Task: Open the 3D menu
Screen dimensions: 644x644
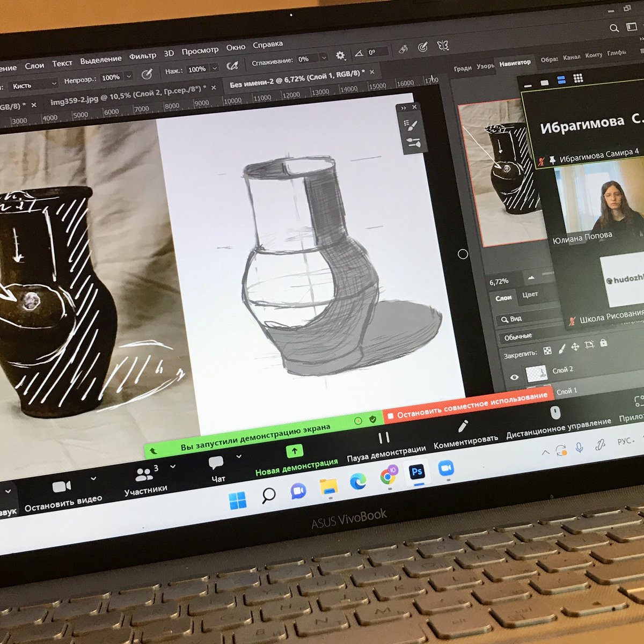Action: point(169,53)
